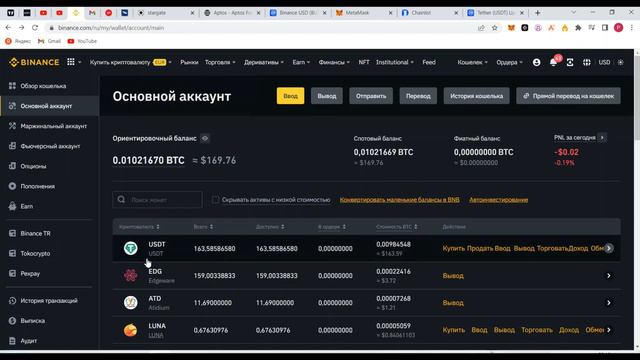Click the Auto-invest link
The height and width of the screenshot is (360, 640).
pos(498,200)
